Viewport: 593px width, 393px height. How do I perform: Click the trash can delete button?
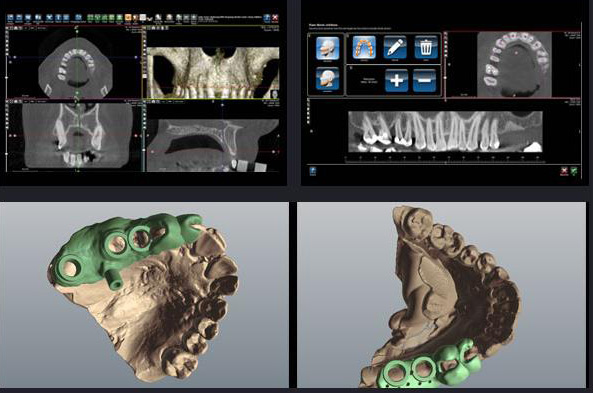click(x=426, y=47)
